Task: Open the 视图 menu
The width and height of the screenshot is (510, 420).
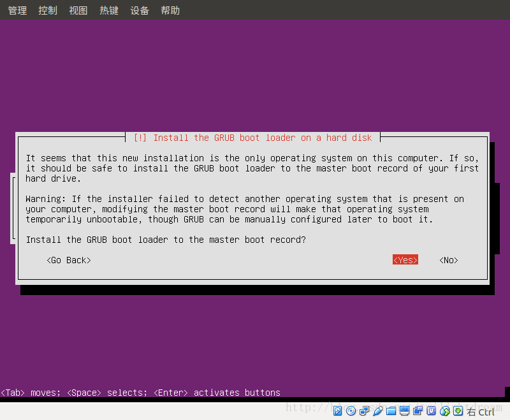Action: (x=78, y=10)
